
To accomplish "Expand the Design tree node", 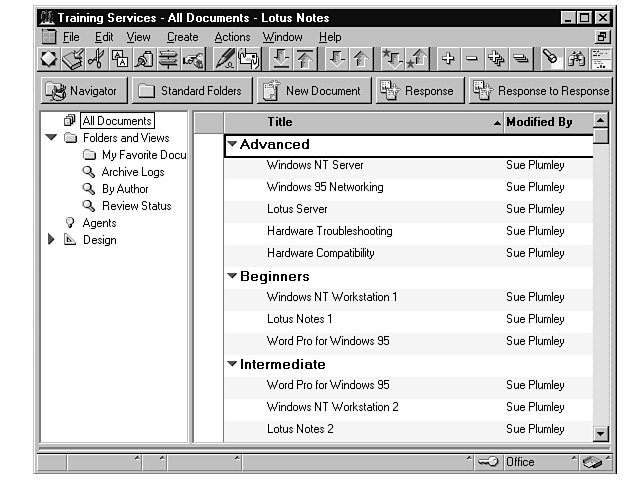I will tap(51, 239).
